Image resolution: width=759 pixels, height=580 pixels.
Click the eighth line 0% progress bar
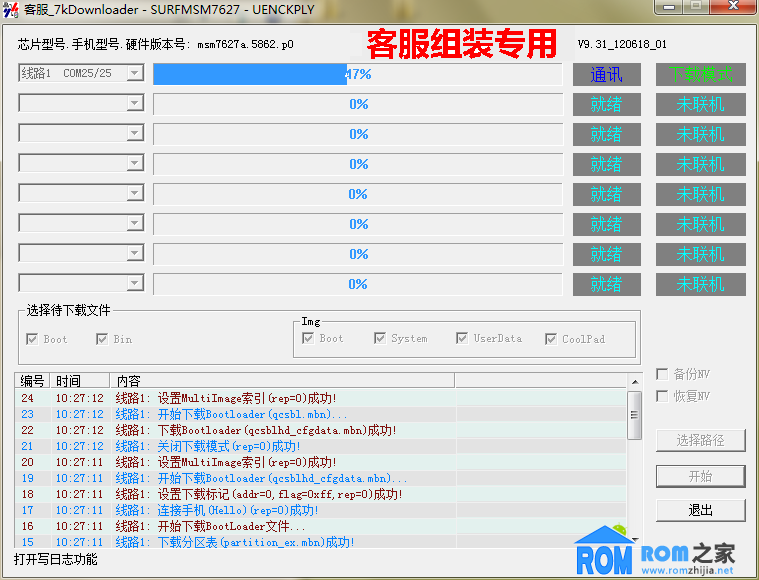pyautogui.click(x=358, y=284)
